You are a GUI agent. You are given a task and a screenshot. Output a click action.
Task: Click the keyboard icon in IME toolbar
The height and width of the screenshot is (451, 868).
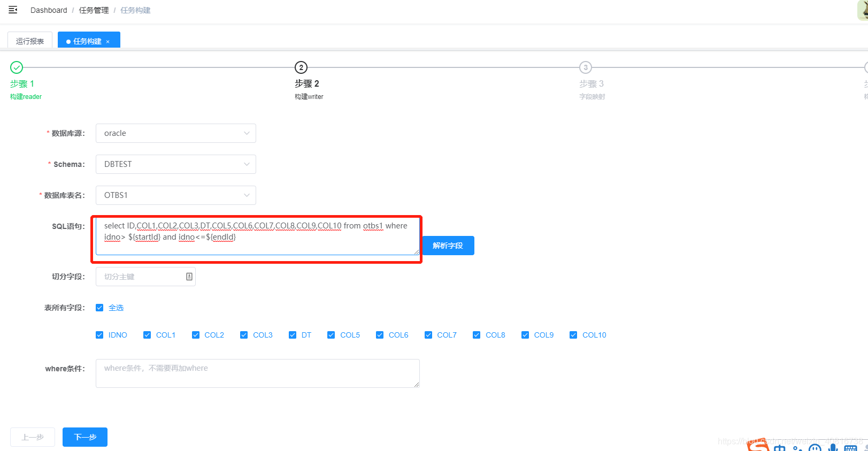(850, 448)
